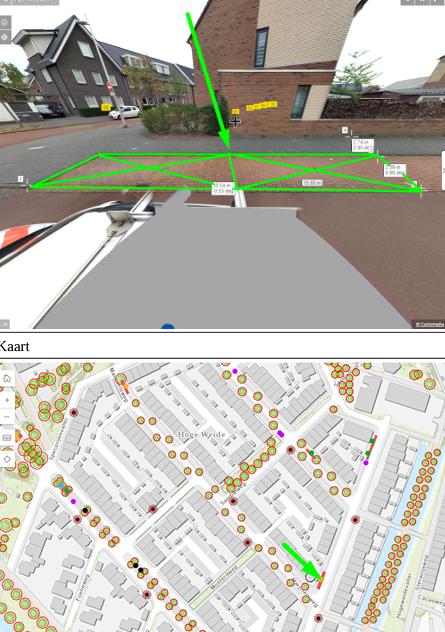Click the 15.60 m measurement label
445x632 pixels.
coord(312,183)
